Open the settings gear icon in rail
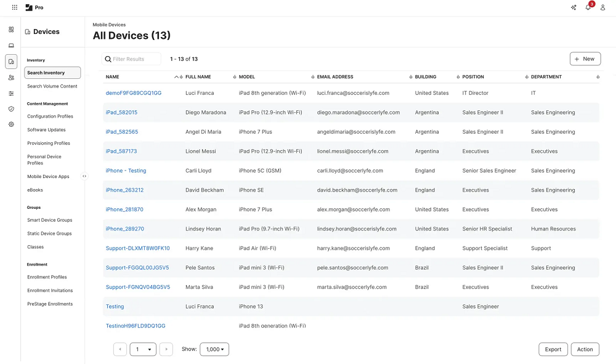Viewport: 616px width, 364px height. click(11, 124)
